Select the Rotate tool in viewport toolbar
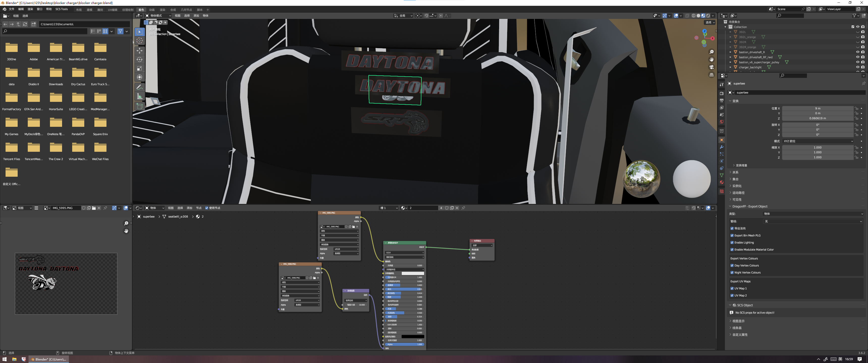 (x=140, y=59)
